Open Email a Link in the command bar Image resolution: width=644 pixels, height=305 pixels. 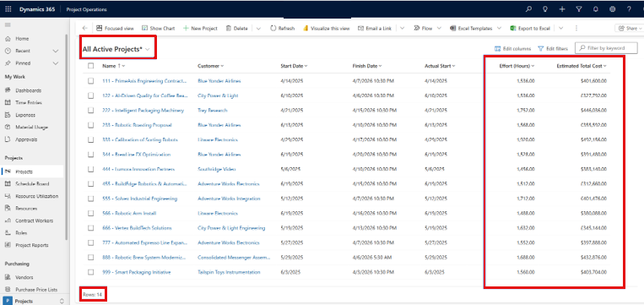[375, 29]
